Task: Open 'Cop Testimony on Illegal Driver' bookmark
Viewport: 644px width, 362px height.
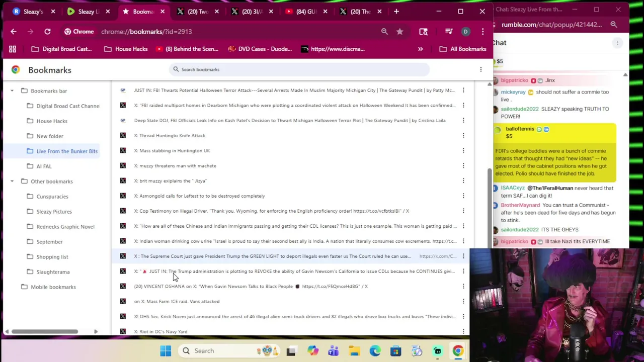Action: click(271, 211)
